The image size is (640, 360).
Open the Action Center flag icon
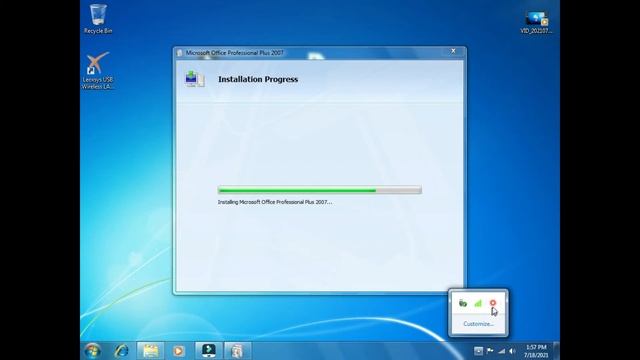point(490,351)
